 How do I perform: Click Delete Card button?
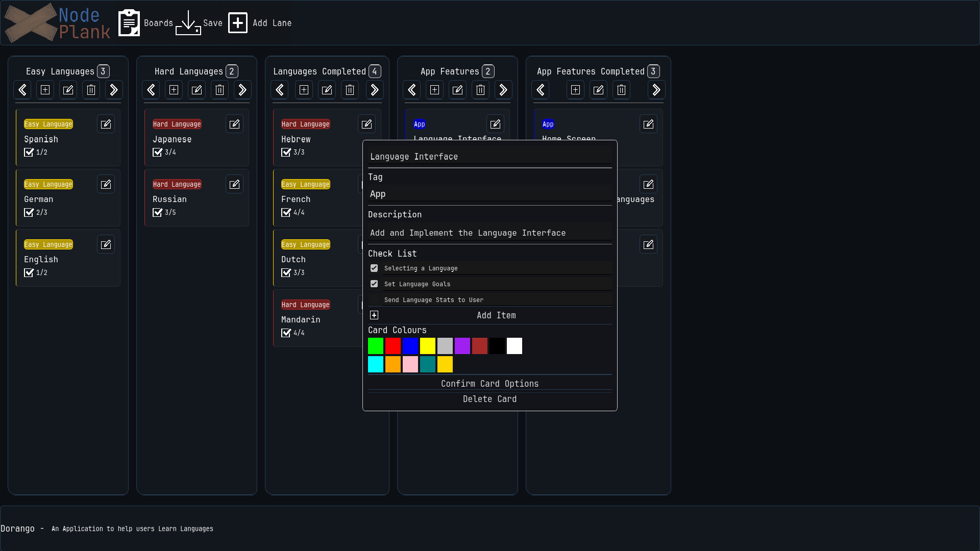(490, 399)
